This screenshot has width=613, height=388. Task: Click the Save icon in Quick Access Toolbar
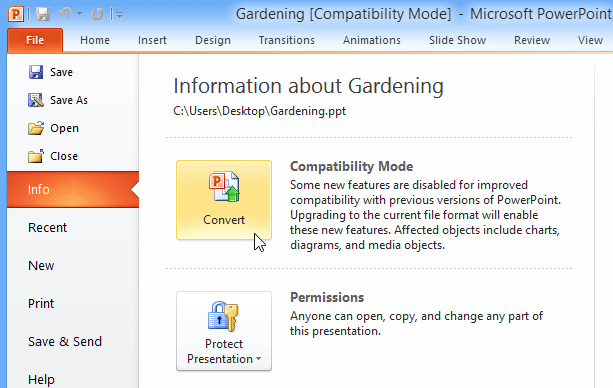pos(43,14)
